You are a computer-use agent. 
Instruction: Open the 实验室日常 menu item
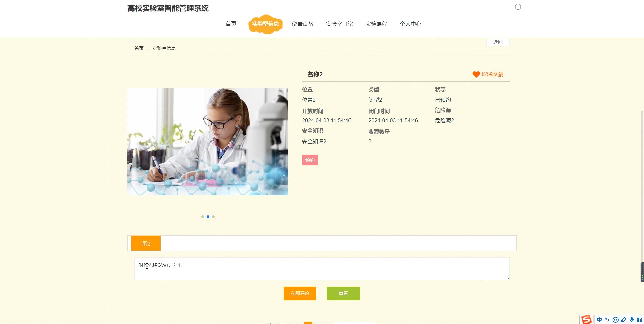pos(339,24)
